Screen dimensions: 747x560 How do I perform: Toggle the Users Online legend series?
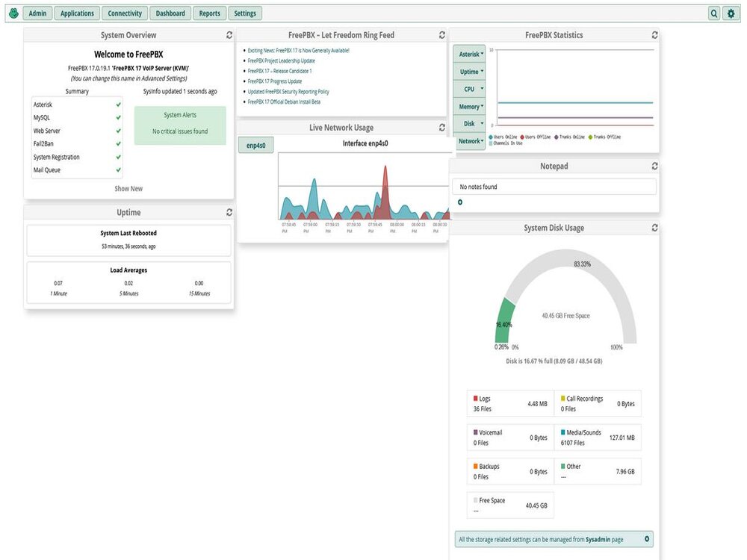tap(503, 137)
